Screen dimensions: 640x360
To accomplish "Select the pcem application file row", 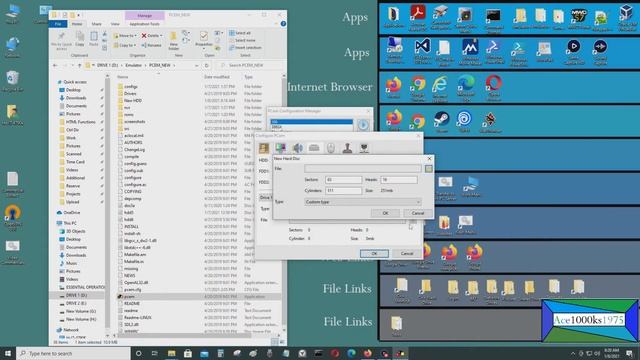I will pos(199,297).
